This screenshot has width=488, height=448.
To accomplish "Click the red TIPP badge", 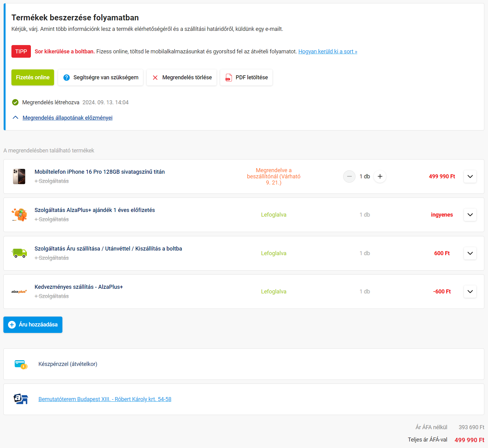I will (x=21, y=52).
